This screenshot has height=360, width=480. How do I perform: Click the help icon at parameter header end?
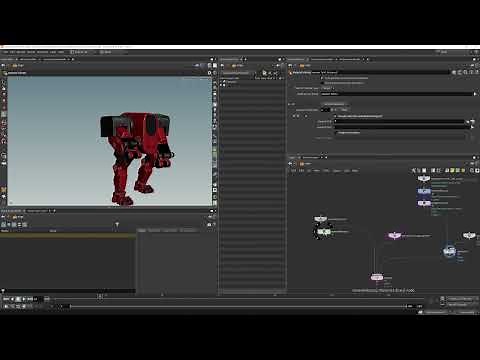tap(476, 72)
